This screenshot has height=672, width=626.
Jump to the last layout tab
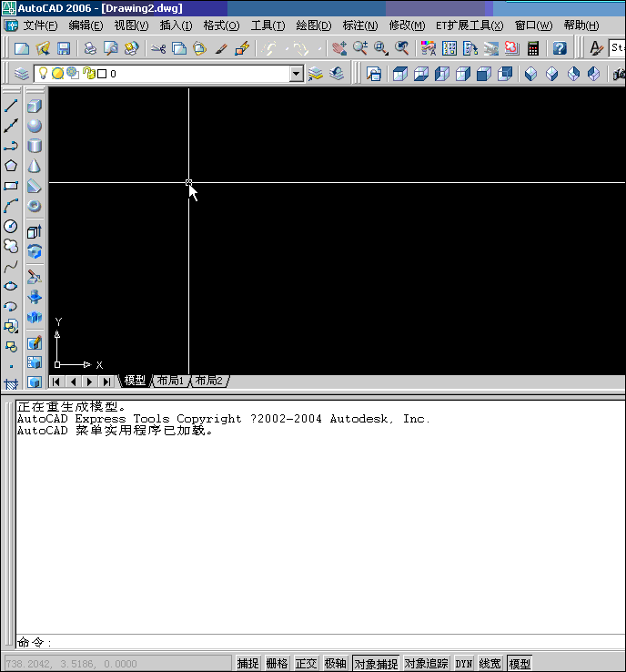[106, 382]
